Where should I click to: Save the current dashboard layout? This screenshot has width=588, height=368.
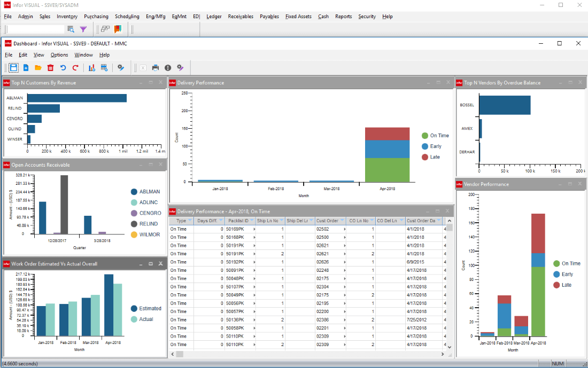pos(13,68)
